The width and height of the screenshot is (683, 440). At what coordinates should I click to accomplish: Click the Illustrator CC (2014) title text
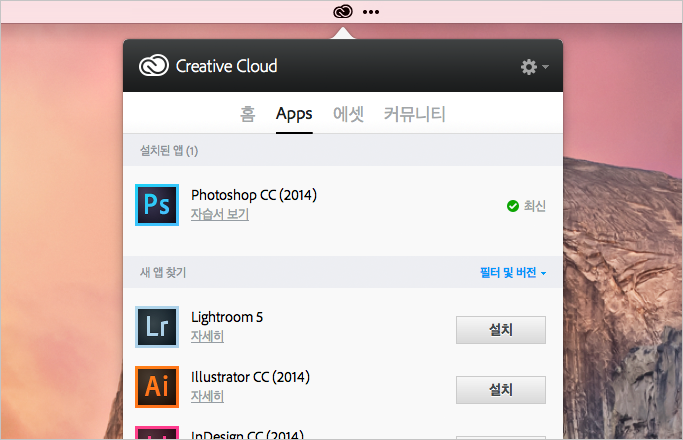point(250,377)
